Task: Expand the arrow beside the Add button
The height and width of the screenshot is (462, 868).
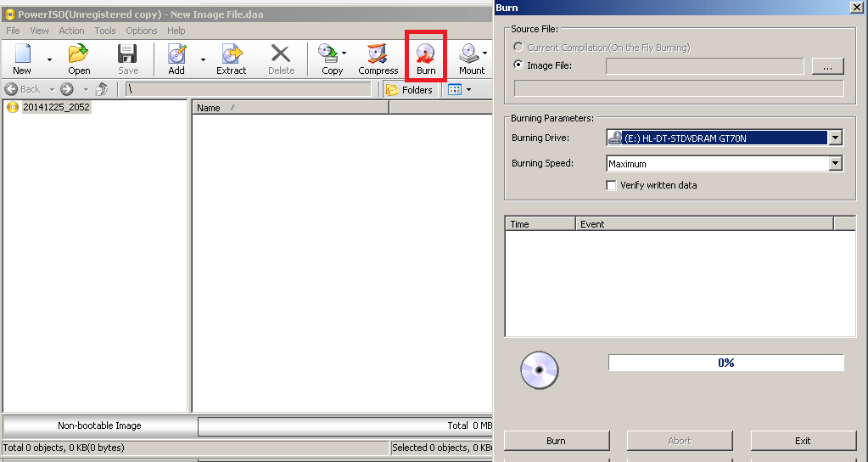Action: pos(203,59)
